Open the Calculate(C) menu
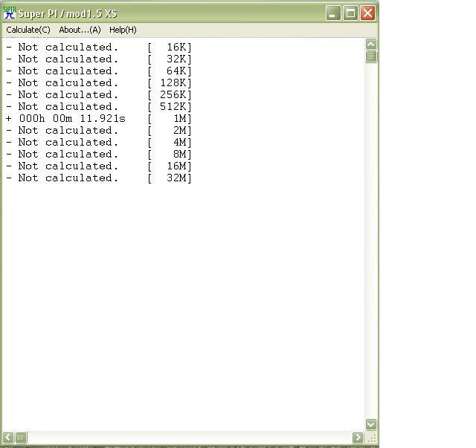The height and width of the screenshot is (448, 476). 28,30
